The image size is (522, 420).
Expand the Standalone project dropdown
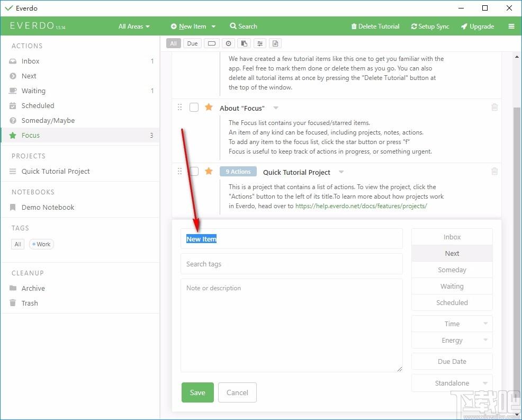[452, 383]
